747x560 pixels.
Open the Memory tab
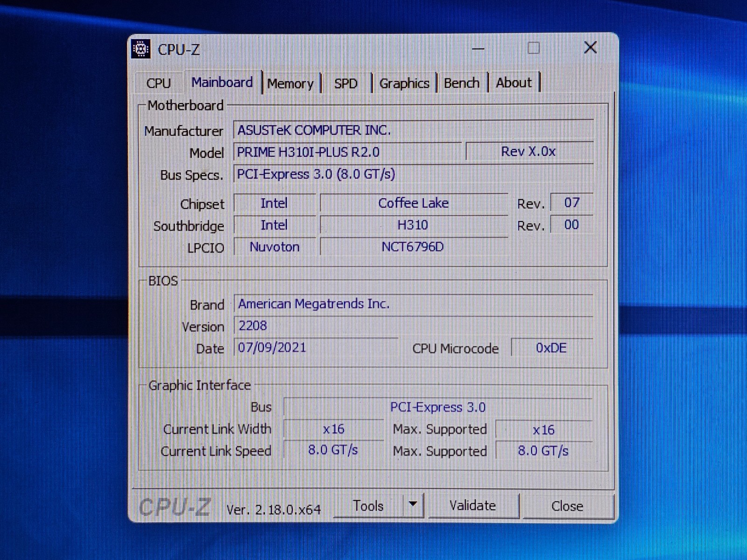click(x=290, y=84)
